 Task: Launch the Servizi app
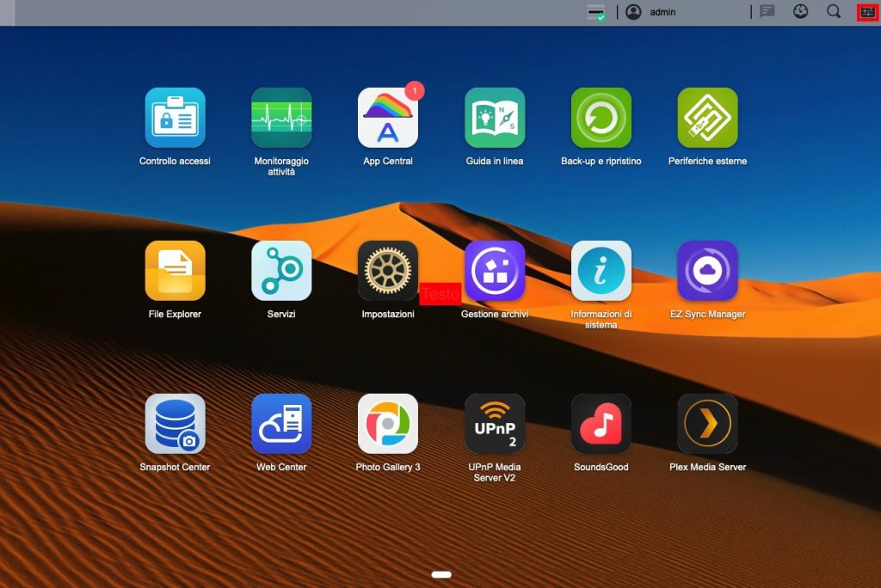281,271
